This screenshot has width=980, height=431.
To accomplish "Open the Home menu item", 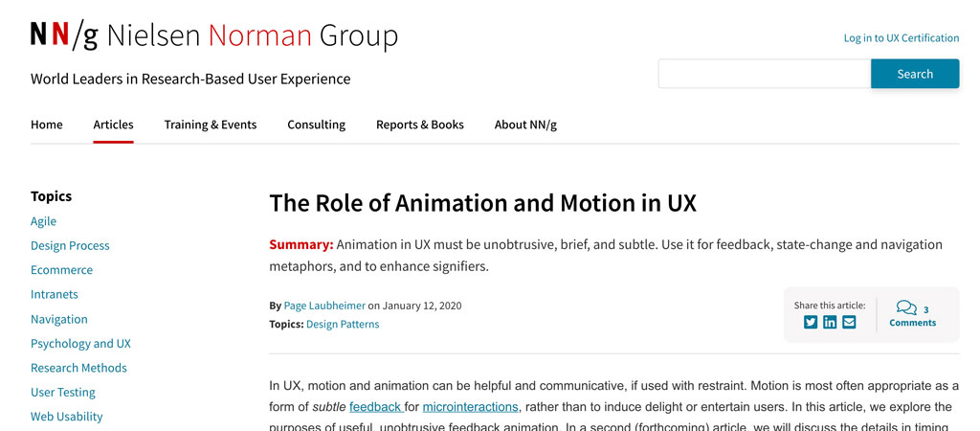I will (47, 125).
